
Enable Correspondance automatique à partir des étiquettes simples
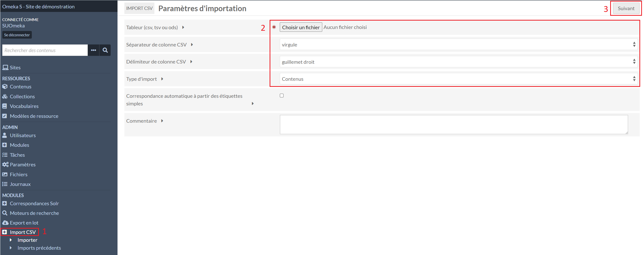(x=282, y=95)
